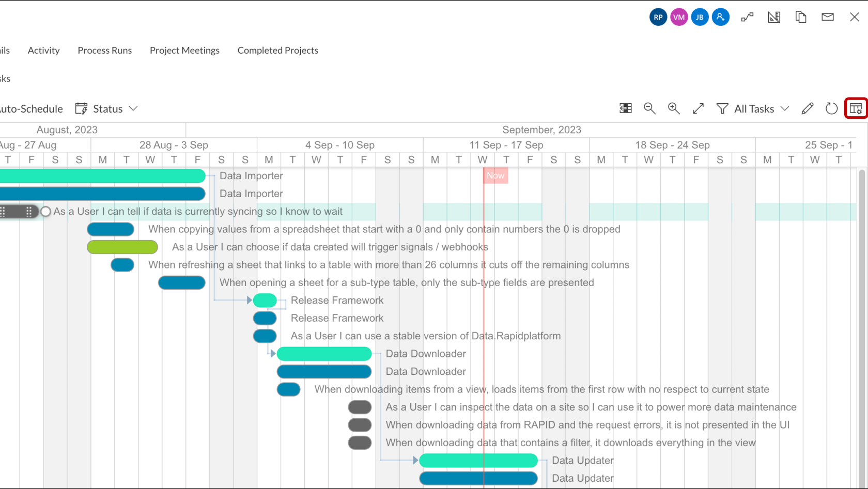Switch to the Process Runs tab
This screenshot has width=868, height=489.
(104, 50)
